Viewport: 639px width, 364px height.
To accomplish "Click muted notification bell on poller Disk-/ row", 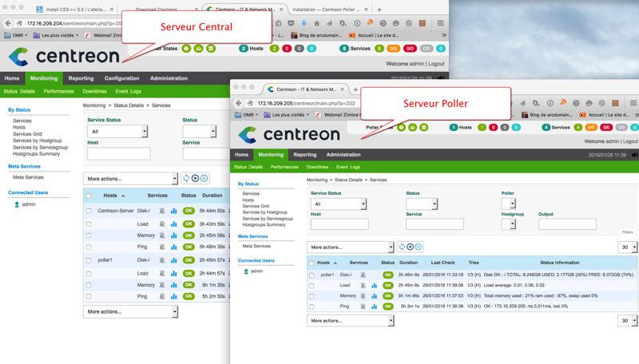I will tap(363, 275).
